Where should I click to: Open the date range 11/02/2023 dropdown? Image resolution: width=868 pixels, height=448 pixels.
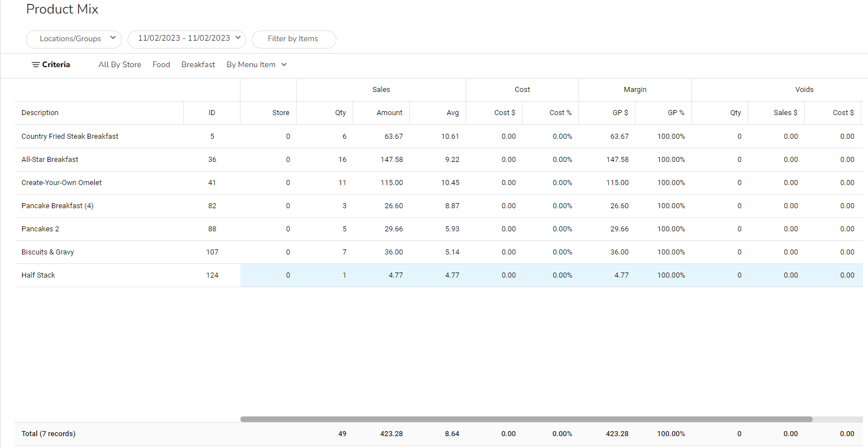click(187, 38)
